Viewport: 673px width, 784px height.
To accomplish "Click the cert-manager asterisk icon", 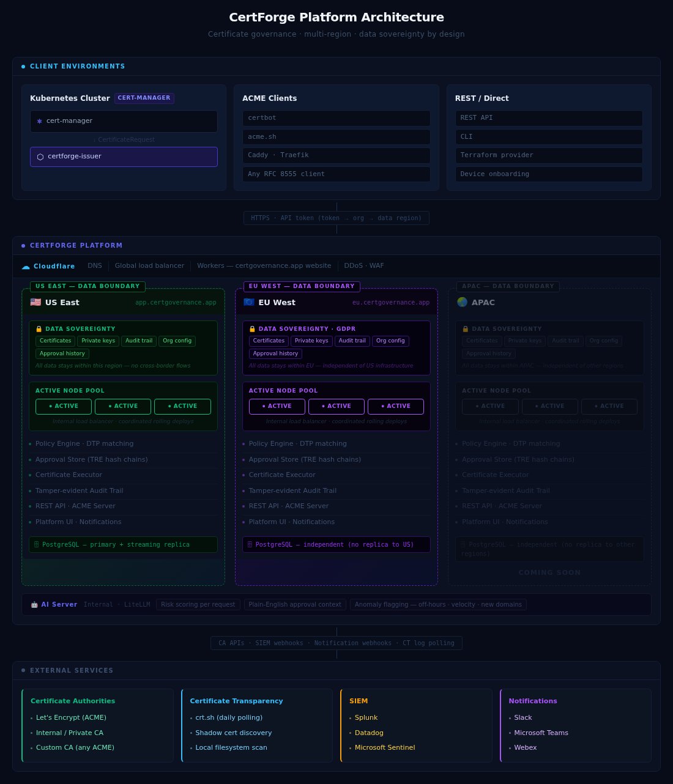I will 40,121.
